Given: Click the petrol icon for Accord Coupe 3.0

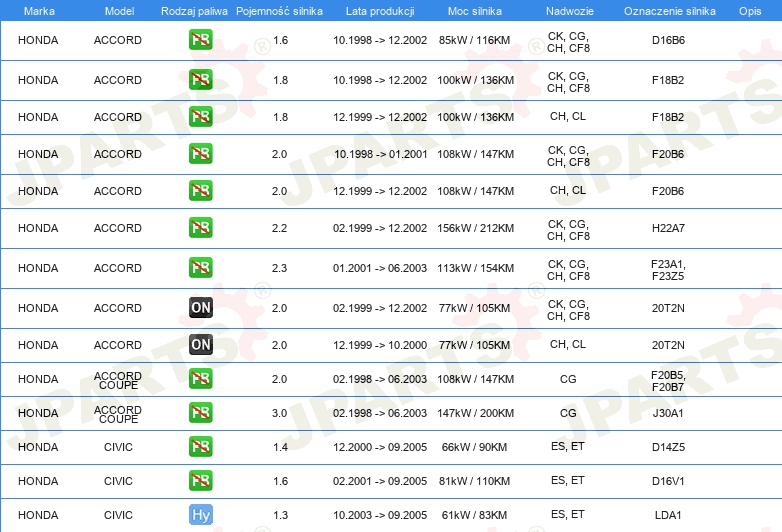Looking at the screenshot, I should coord(200,413).
